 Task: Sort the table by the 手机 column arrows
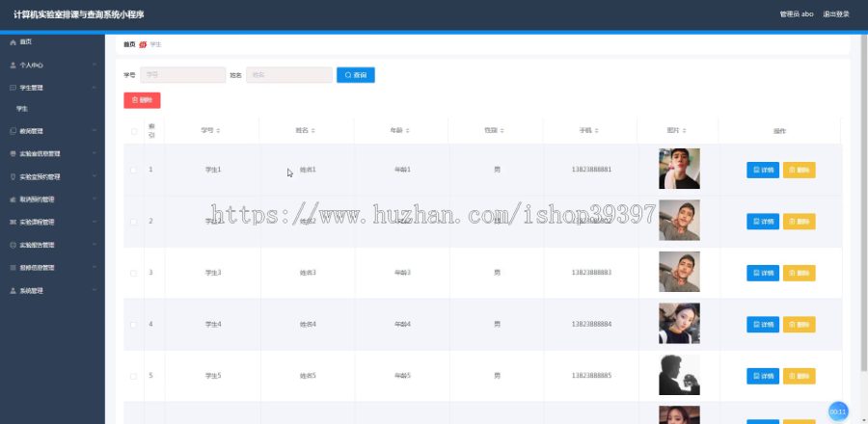point(596,130)
